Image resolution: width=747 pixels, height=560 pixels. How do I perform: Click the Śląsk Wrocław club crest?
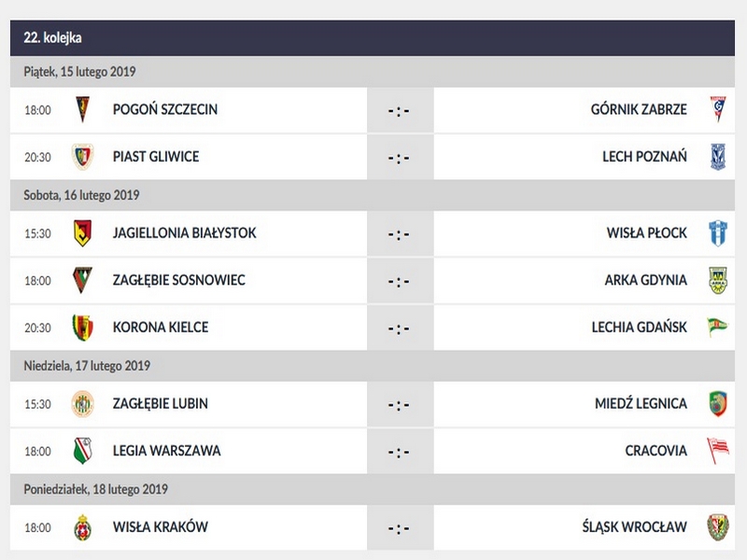716,527
